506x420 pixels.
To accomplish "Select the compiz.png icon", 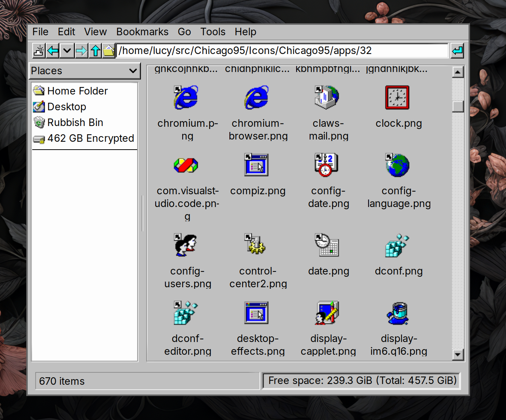I will coord(256,165).
